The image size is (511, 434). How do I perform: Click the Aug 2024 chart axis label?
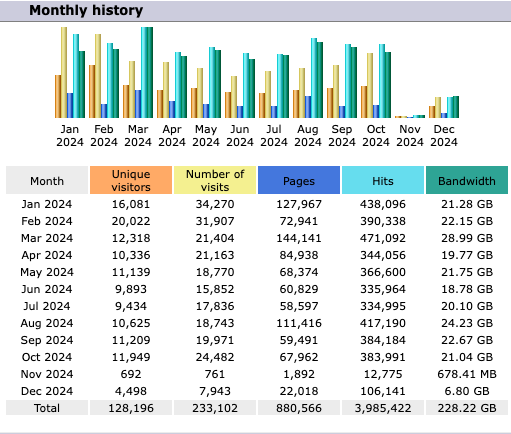308,136
